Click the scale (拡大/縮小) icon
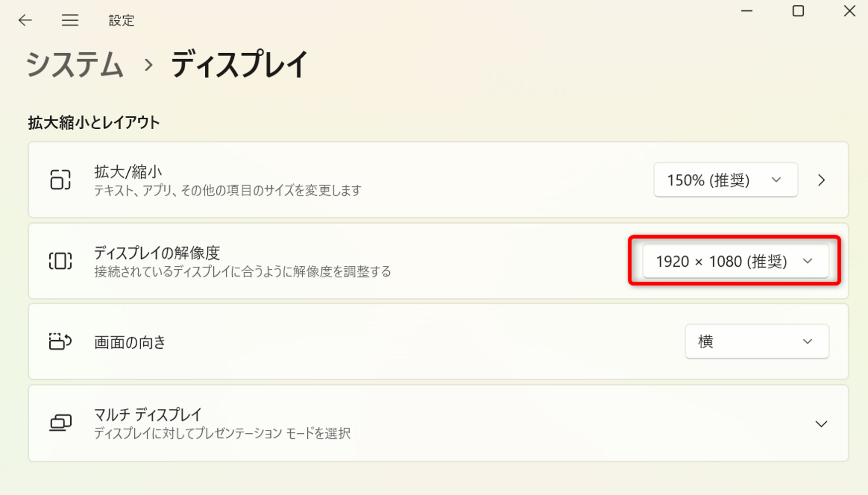The height and width of the screenshot is (495, 868). (60, 180)
